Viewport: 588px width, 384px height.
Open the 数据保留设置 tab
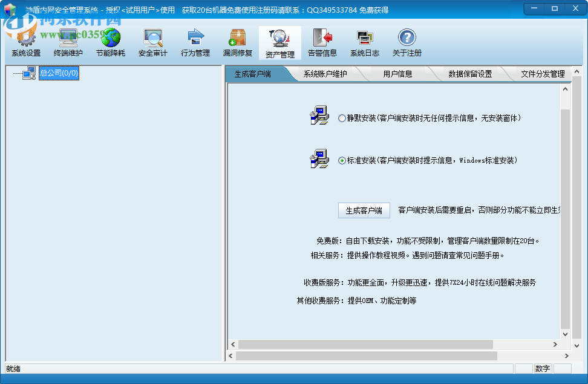click(471, 74)
